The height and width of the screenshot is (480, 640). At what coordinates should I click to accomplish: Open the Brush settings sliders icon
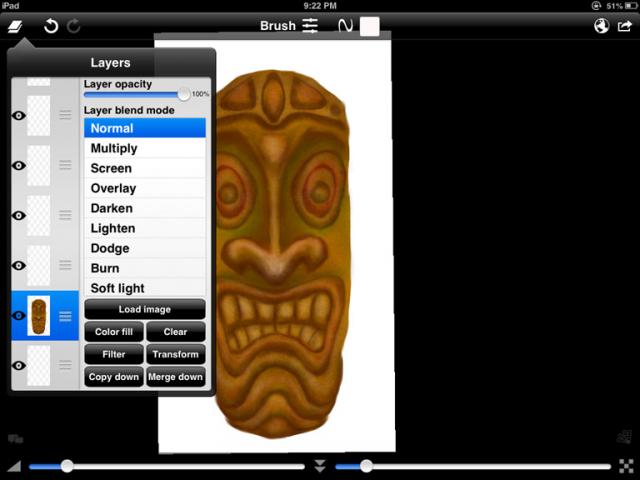pos(311,26)
